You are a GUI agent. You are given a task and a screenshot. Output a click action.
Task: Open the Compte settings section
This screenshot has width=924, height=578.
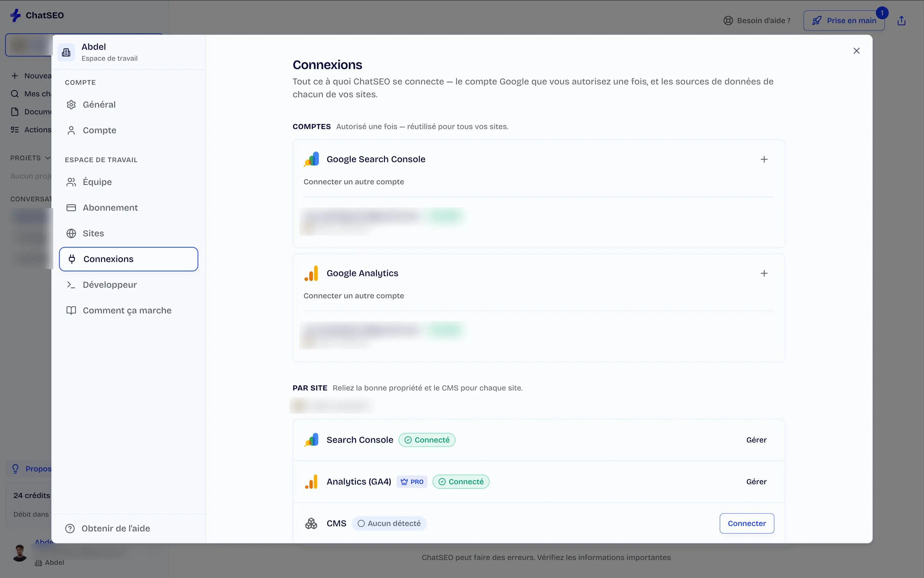[x=128, y=130]
